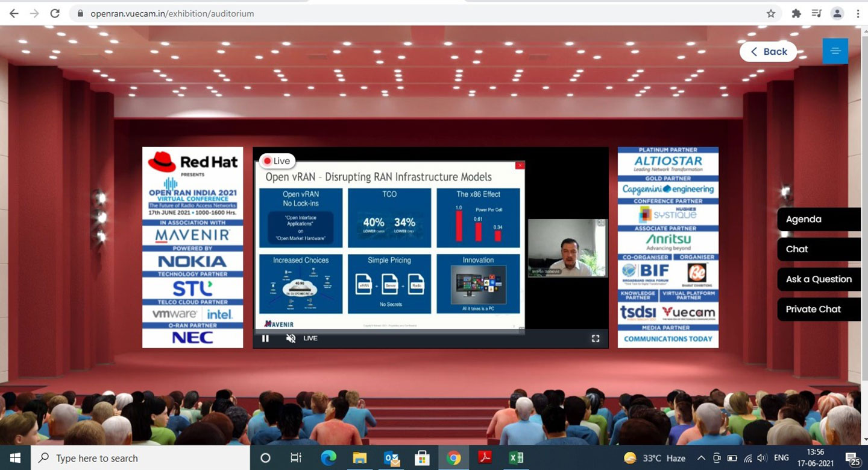This screenshot has height=470, width=868.
Task: Bookmark this page with the star icon
Action: tap(771, 13)
